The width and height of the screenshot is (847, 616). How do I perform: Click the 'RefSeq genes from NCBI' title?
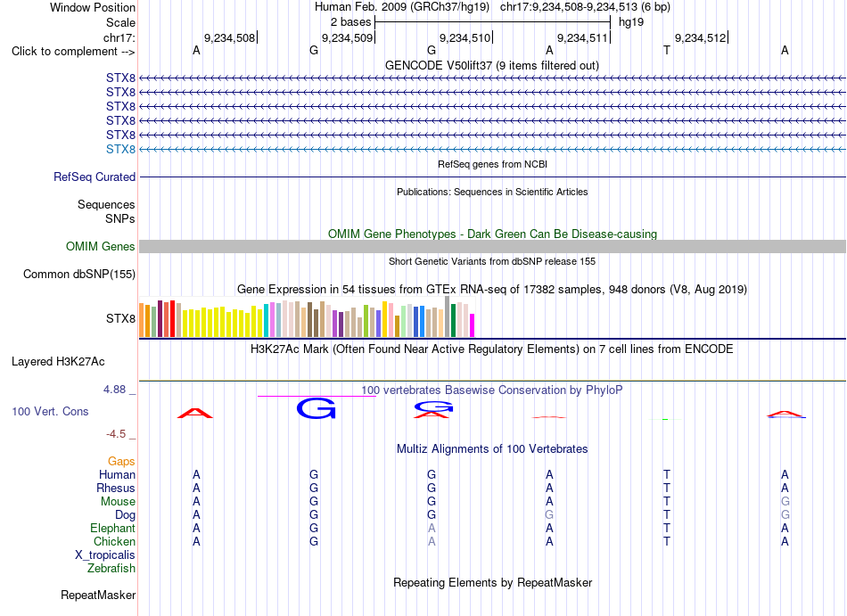pos(493,164)
